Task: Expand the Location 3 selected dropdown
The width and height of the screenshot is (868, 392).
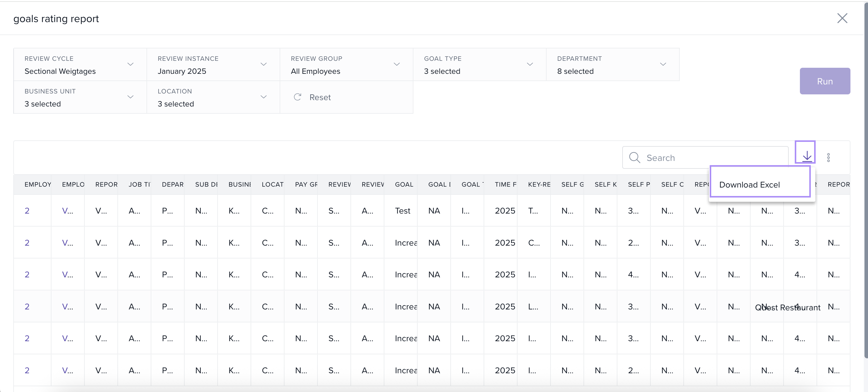Action: point(264,97)
